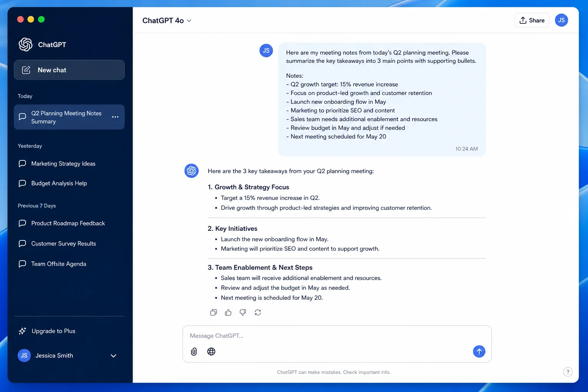588x392 pixels.
Task: Click the New chat compose icon
Action: click(x=26, y=70)
